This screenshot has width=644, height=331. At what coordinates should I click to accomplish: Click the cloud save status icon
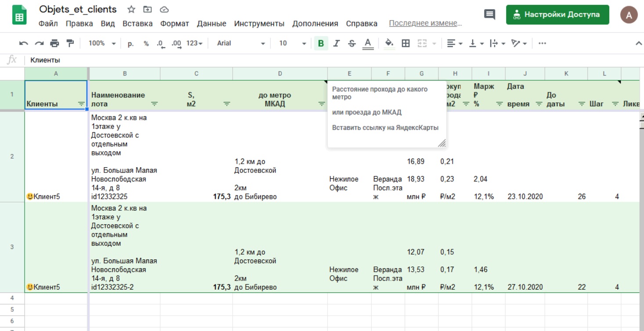click(164, 9)
